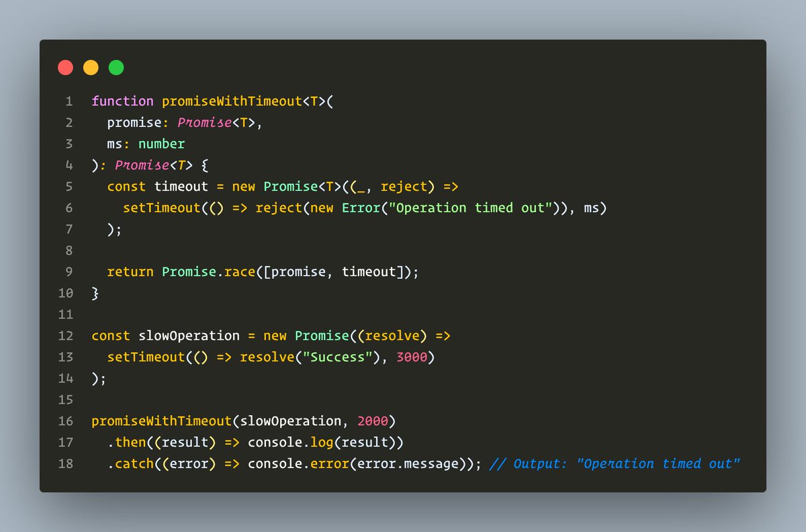Click the 'reject' parameter on line 5
Viewport: 806px width, 532px height.
click(404, 187)
